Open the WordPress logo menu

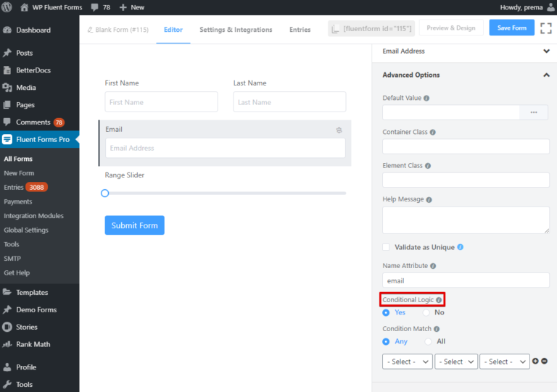pyautogui.click(x=7, y=7)
